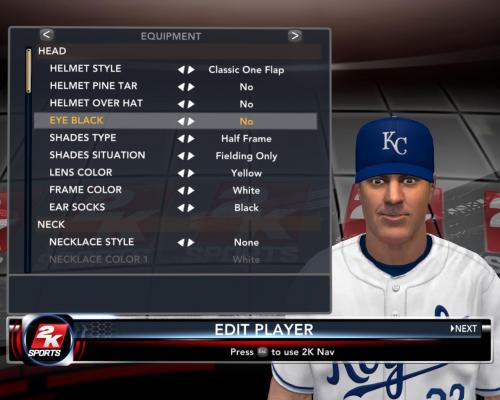This screenshot has width=500, height=400.
Task: Click the NEXT button
Action: pos(464,329)
